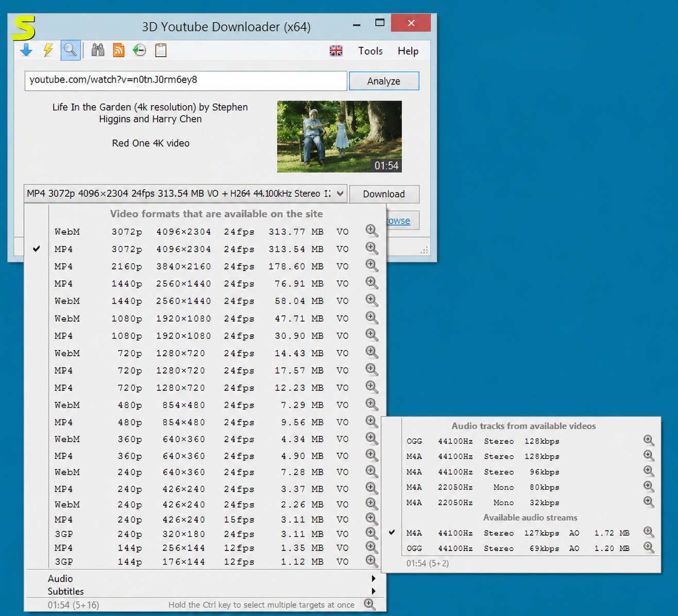Click the video title Life In the Garden
This screenshot has width=678, height=616.
(x=150, y=113)
